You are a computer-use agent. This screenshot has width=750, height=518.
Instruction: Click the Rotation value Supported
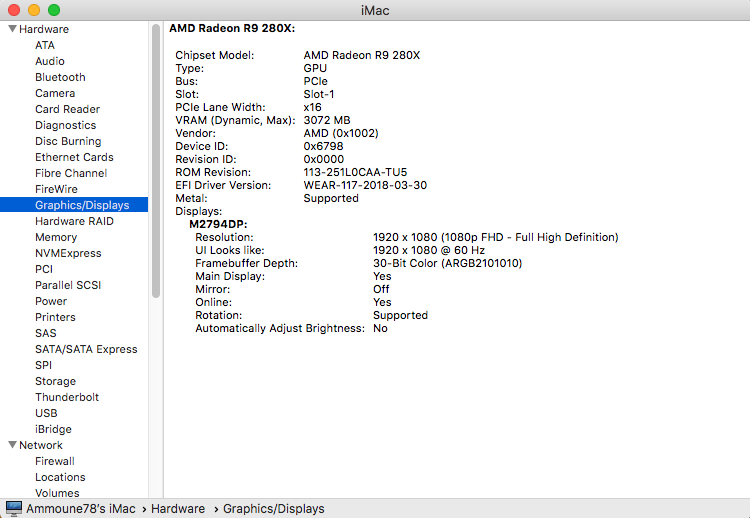tap(400, 315)
